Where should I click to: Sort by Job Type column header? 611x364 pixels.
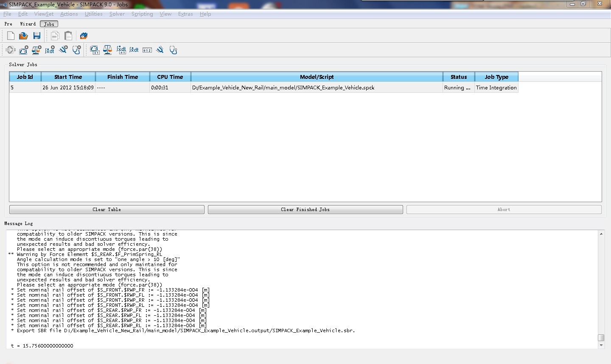pos(496,77)
